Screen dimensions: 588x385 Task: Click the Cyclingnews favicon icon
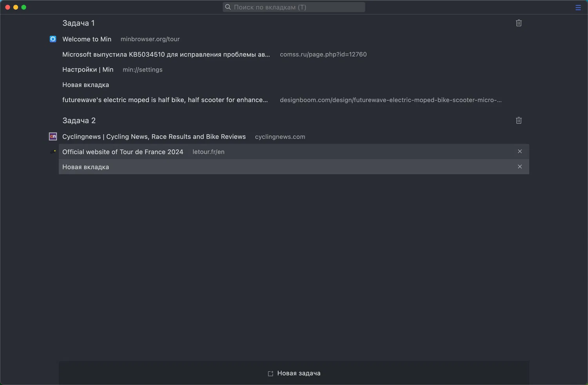click(x=53, y=136)
